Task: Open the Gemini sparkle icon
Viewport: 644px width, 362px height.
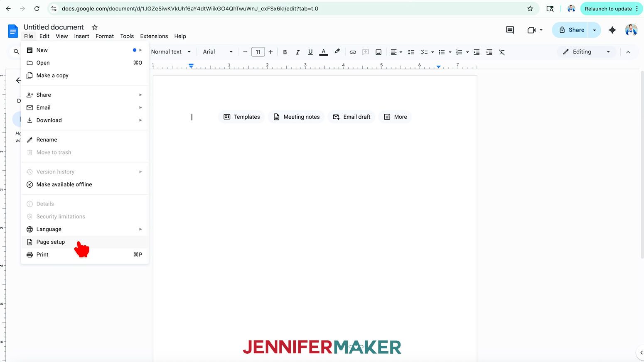Action: point(612,30)
